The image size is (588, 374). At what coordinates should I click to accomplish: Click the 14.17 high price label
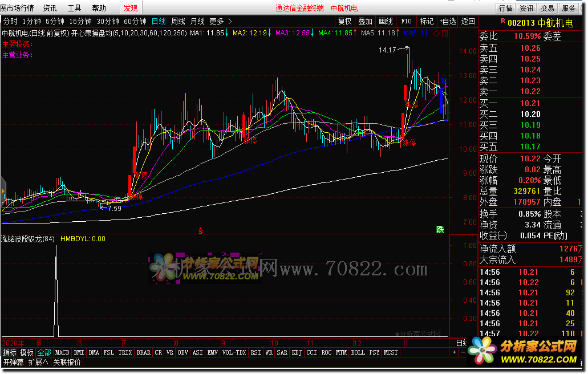[x=387, y=50]
